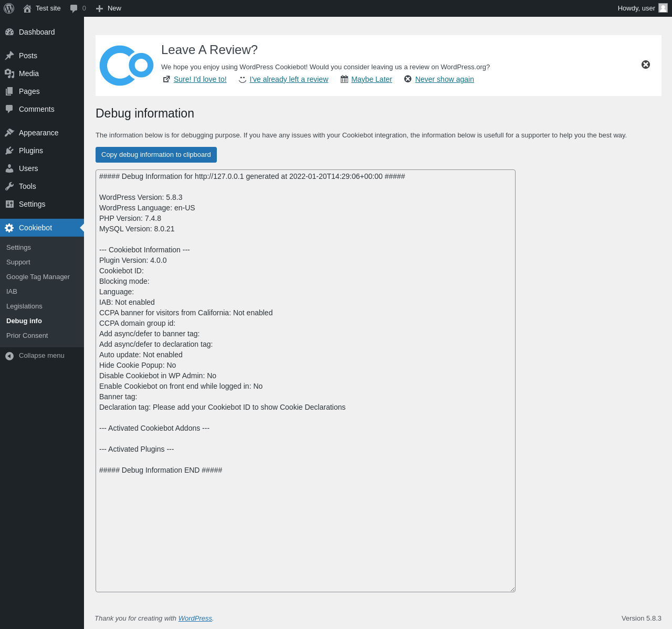The image size is (672, 629).
Task: Click the Users person icon
Action: [9, 168]
